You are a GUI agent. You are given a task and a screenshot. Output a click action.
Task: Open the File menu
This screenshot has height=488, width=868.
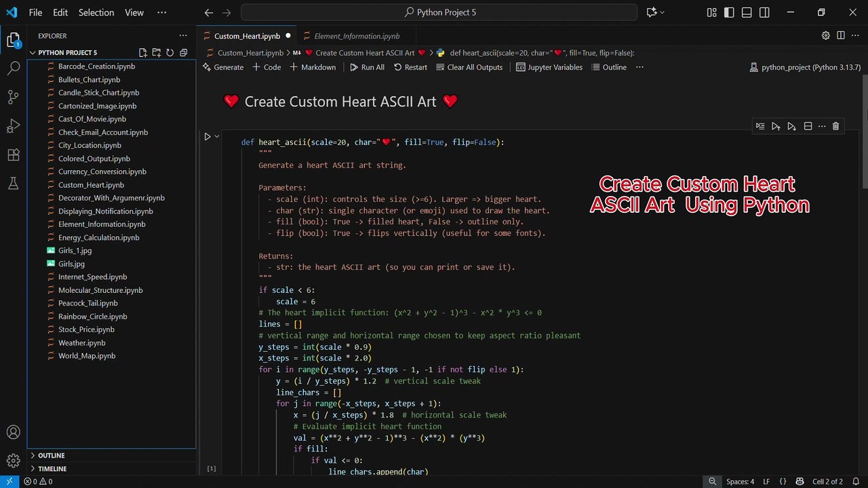coord(35,12)
